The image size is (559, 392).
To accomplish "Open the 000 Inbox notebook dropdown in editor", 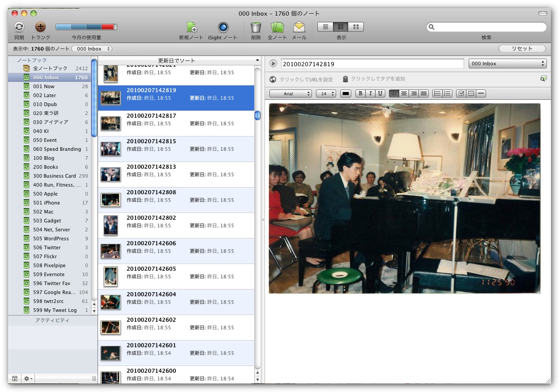I will 508,64.
